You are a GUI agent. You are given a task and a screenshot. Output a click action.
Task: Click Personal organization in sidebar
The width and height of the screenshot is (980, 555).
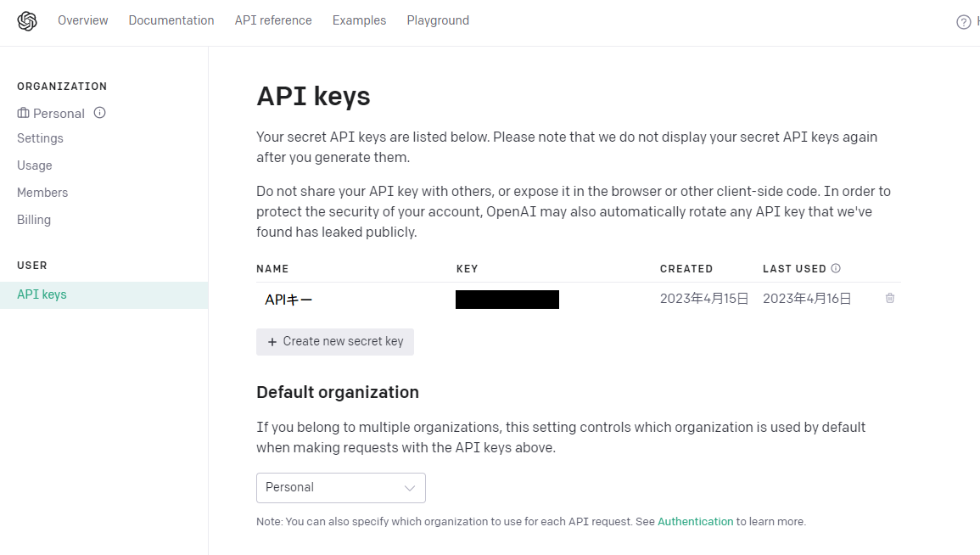pos(59,113)
